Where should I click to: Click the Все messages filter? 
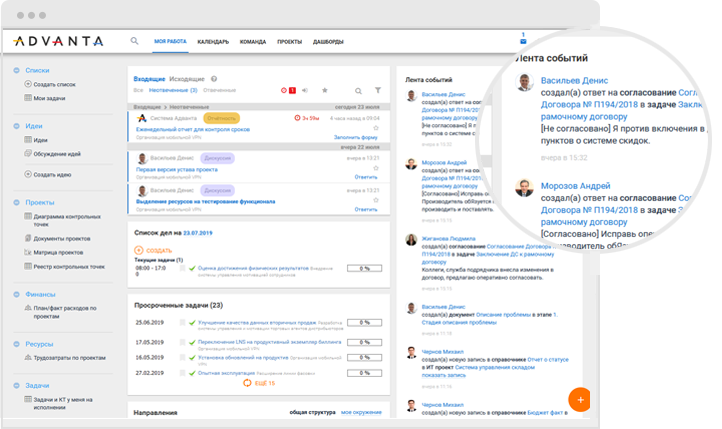coord(138,90)
